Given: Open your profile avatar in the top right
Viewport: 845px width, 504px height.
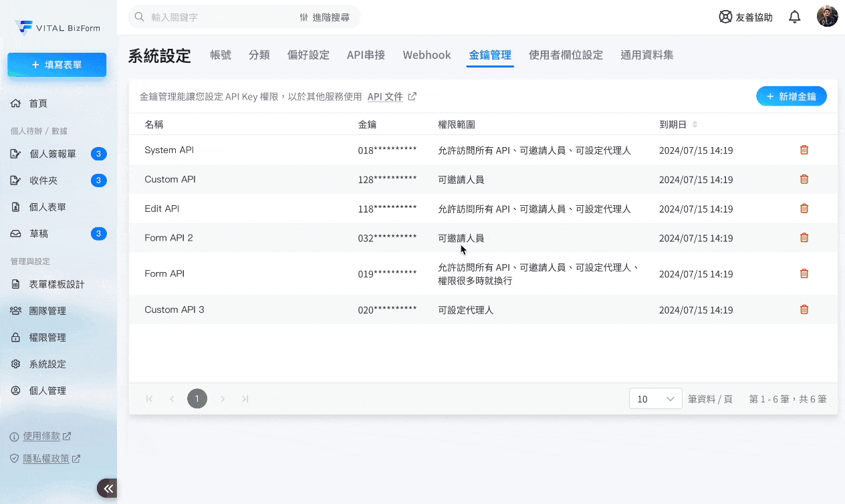Looking at the screenshot, I should (827, 16).
